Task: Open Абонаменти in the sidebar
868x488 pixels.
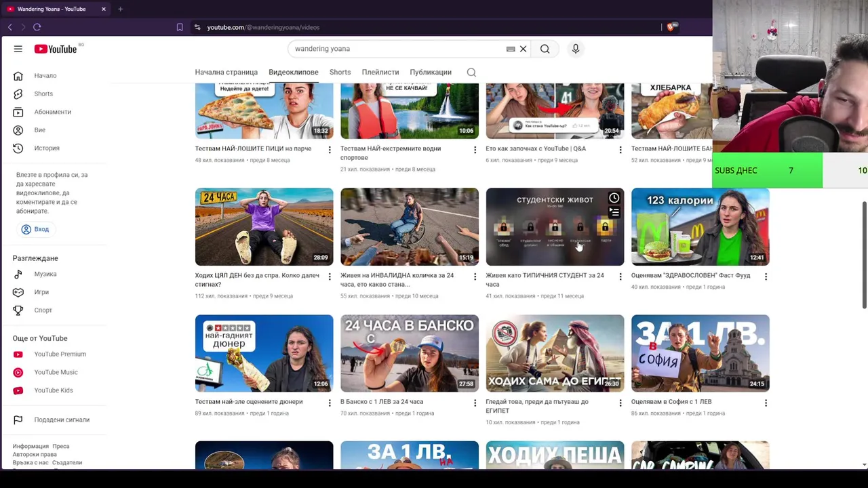Action: coord(52,112)
